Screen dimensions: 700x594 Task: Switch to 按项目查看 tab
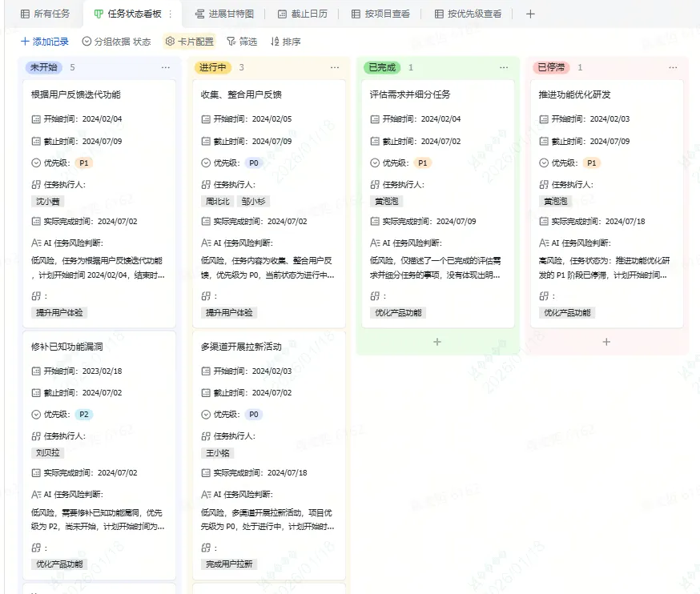pos(380,14)
